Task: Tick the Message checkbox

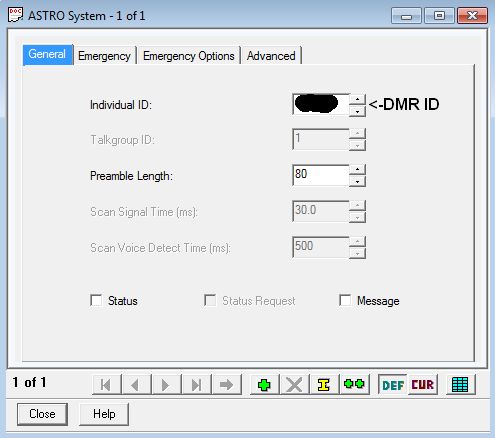Action: (345, 300)
